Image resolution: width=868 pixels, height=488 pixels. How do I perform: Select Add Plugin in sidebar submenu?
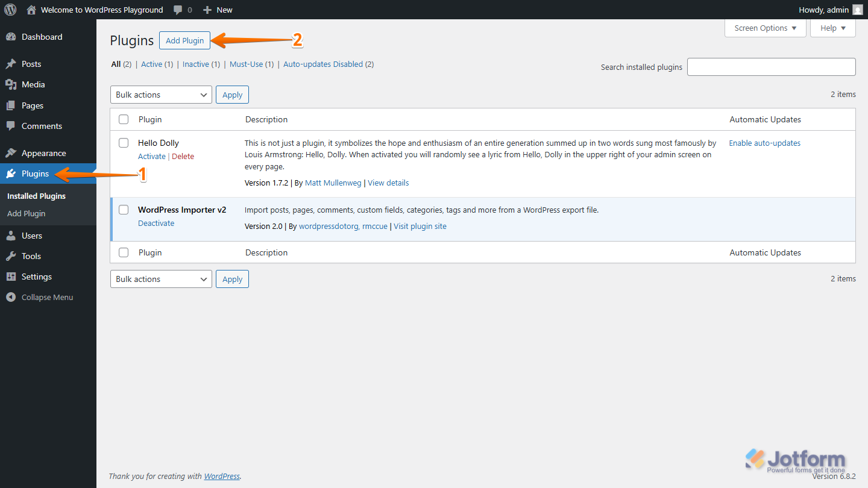tap(27, 213)
